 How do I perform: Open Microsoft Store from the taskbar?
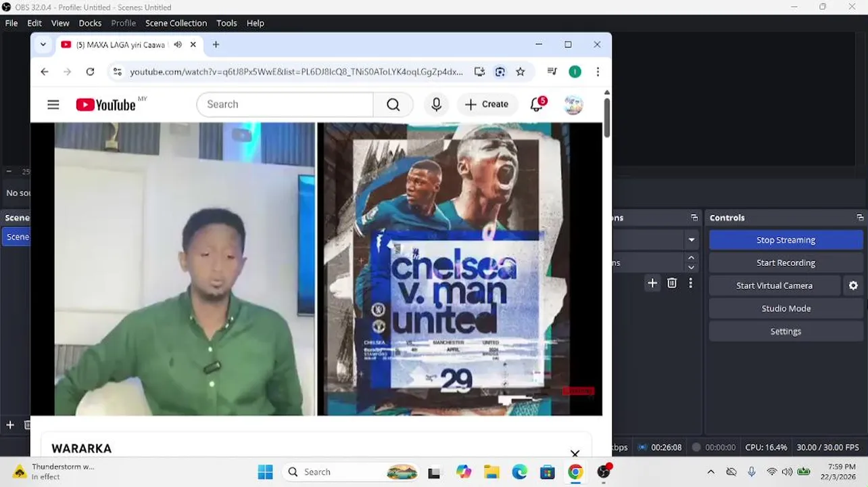point(547,472)
